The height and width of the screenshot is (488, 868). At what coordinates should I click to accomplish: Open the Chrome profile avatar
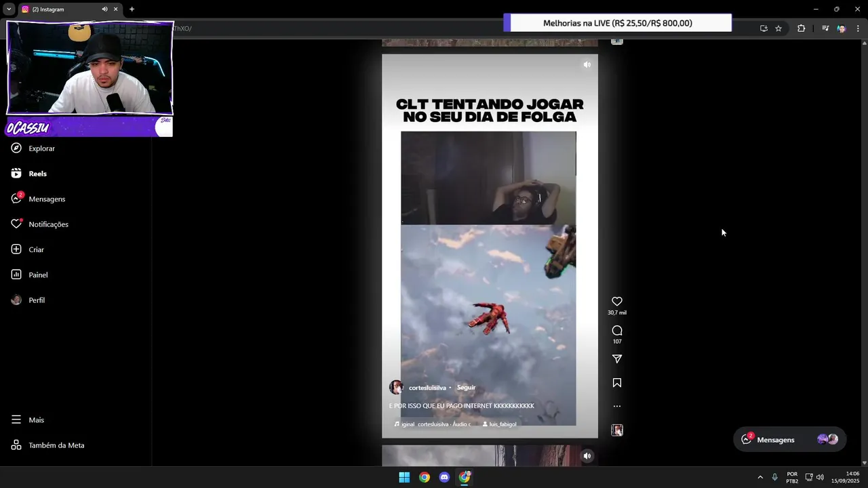point(842,28)
